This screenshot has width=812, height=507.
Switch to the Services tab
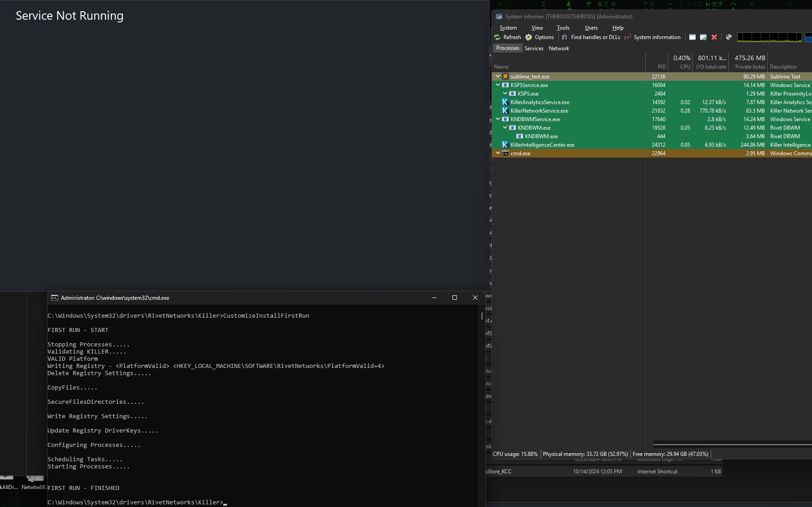tap(534, 48)
